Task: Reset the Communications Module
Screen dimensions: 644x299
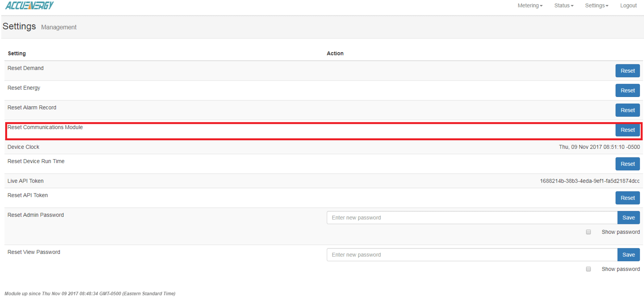Action: coord(627,130)
